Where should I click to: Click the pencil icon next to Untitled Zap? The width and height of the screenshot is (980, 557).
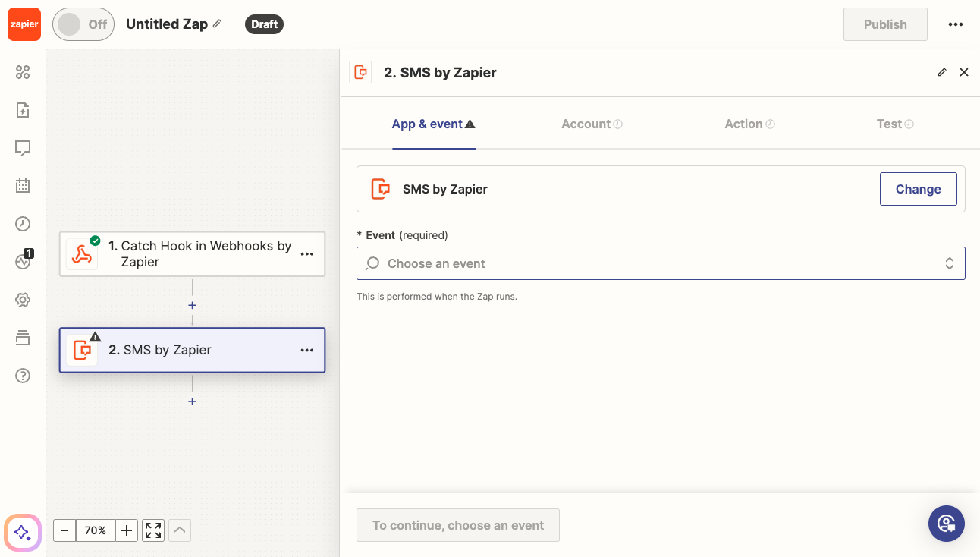pos(217,24)
